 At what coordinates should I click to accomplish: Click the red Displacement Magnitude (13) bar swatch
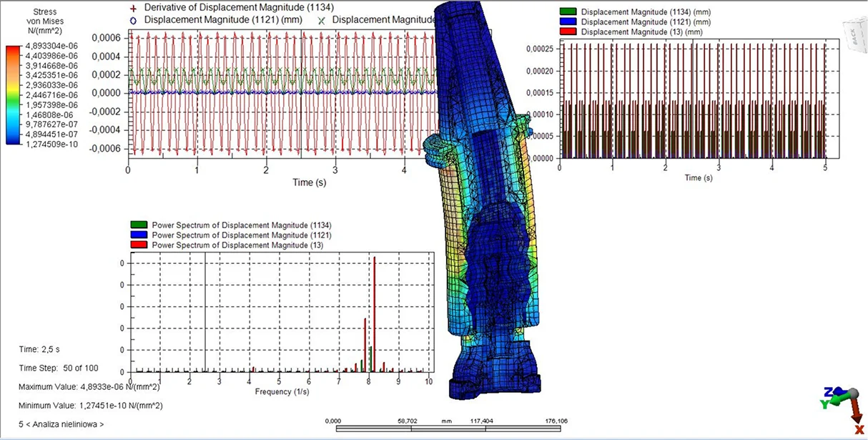569,32
